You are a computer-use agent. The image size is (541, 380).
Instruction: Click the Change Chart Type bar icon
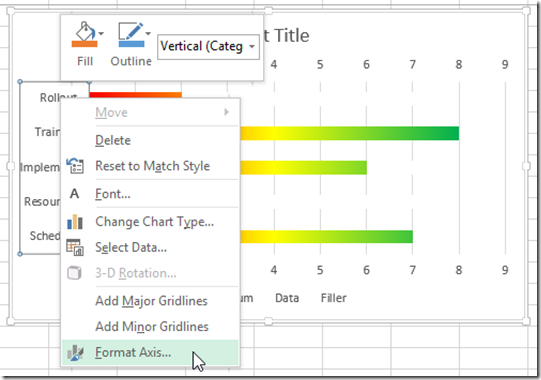[75, 222]
